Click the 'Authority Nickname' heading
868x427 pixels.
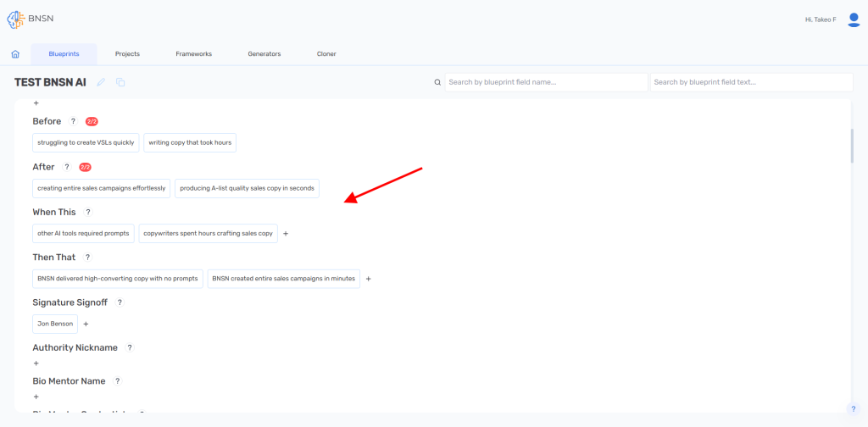click(75, 348)
